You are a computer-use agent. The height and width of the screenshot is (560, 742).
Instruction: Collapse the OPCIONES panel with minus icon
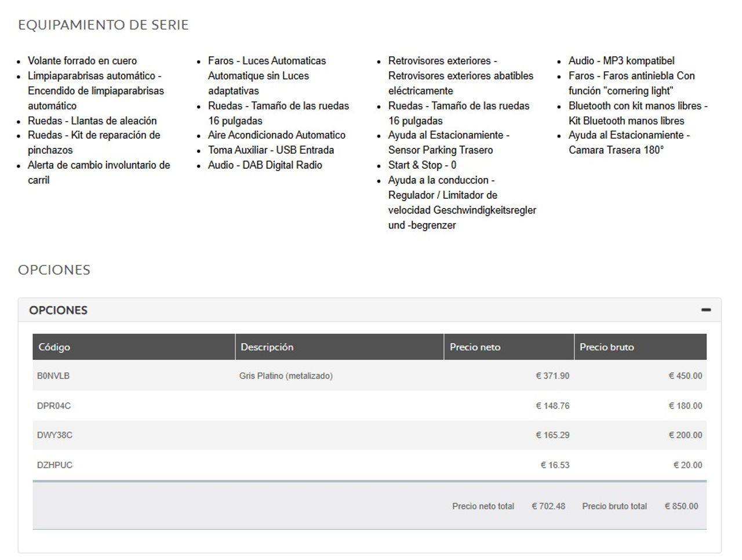tap(705, 310)
